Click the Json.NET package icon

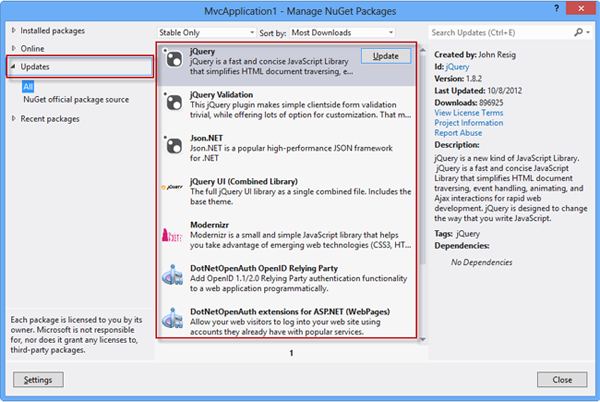pos(173,145)
